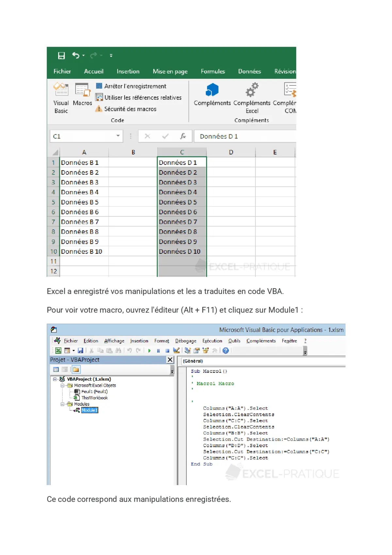Open the Débogage menu in VBA editor
The image size is (392, 555).
[186, 341]
